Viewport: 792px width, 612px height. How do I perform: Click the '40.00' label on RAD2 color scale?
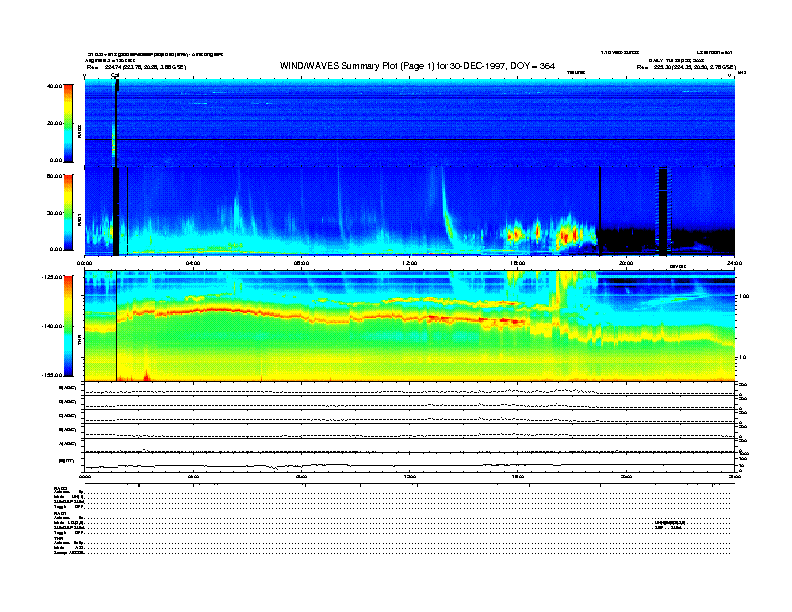click(55, 86)
